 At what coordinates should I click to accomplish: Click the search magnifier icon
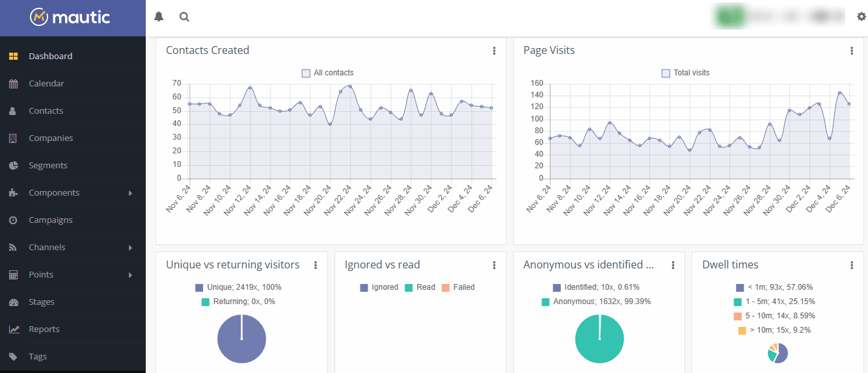[184, 17]
